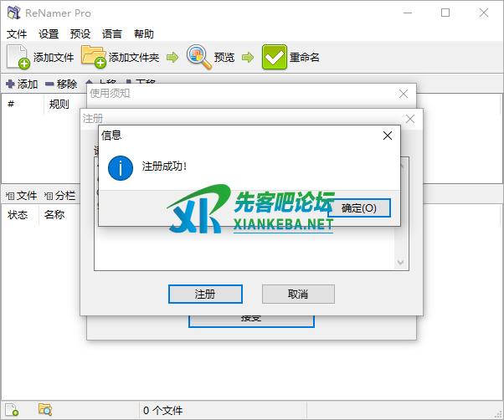Close the 信息 message dialog with X
The height and width of the screenshot is (420, 504).
point(387,135)
